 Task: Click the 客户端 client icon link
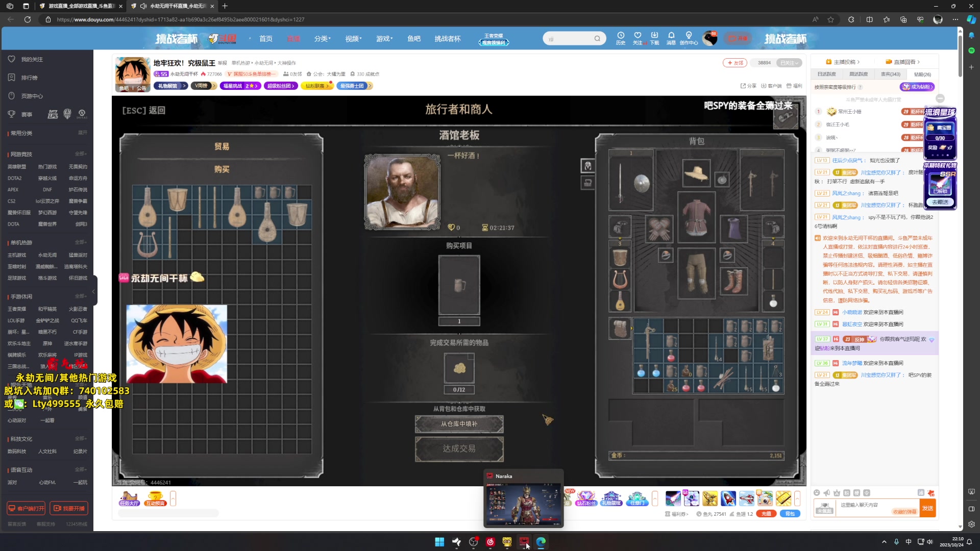tap(771, 86)
